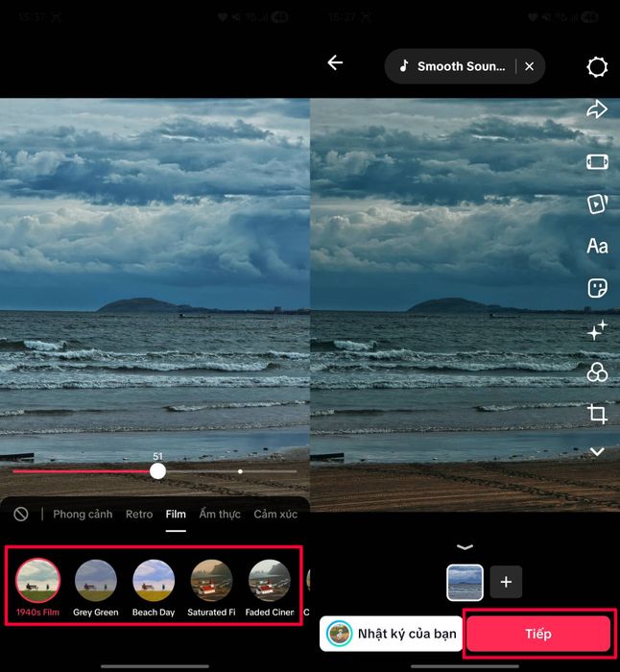This screenshot has height=672, width=620.
Task: Tap the Nhật ký của bạn button
Action: (392, 634)
